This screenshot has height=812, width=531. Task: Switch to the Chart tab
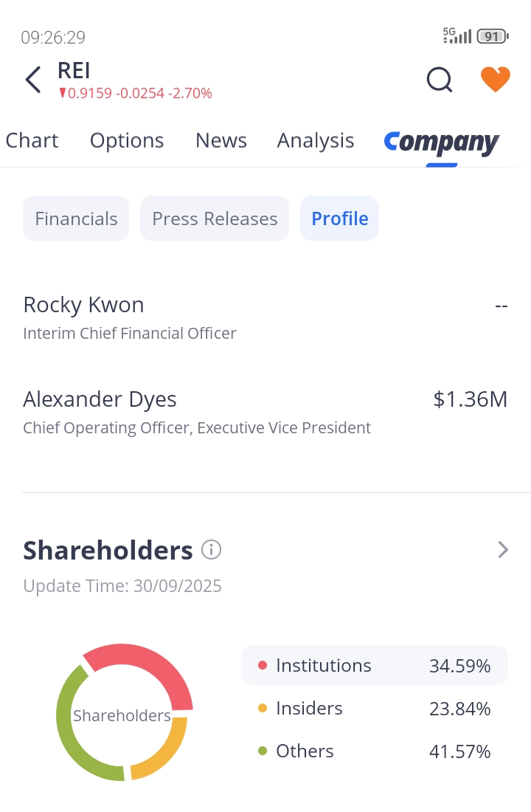tap(32, 140)
